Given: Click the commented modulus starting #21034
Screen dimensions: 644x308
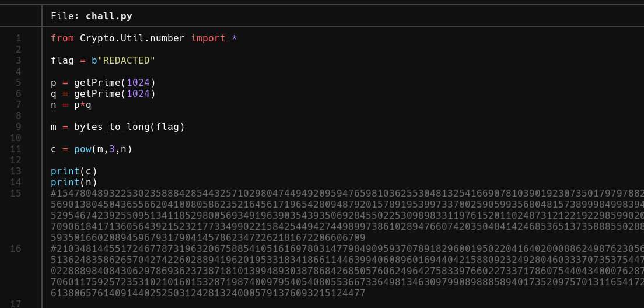Looking at the screenshot, I should [x=348, y=271].
